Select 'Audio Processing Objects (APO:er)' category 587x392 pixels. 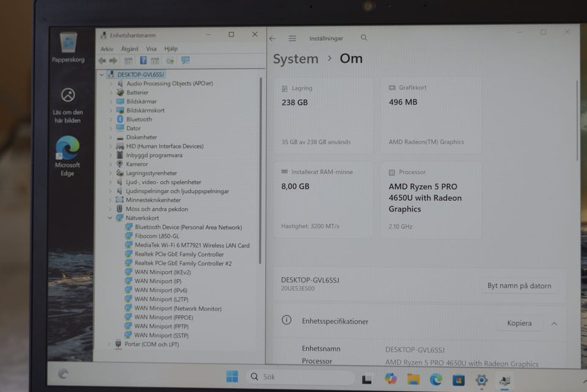click(169, 84)
